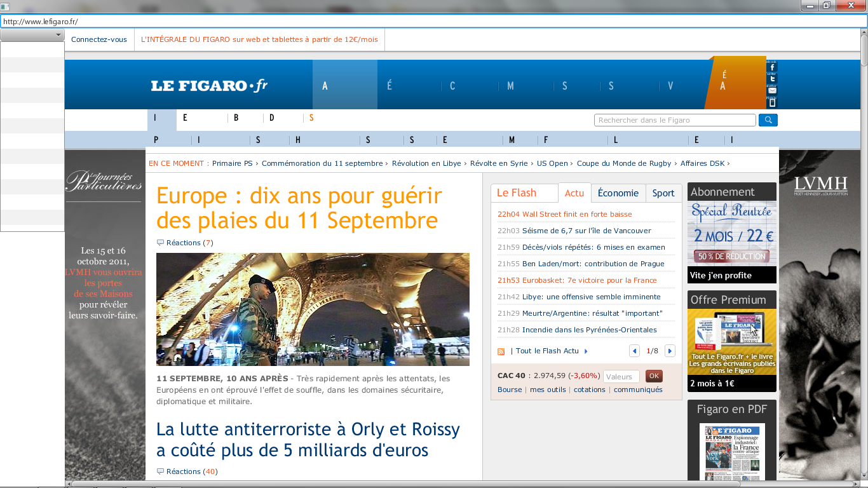Screen dimensions: 868x488
Task: Click the URL address bar
Action: pyautogui.click(x=432, y=22)
